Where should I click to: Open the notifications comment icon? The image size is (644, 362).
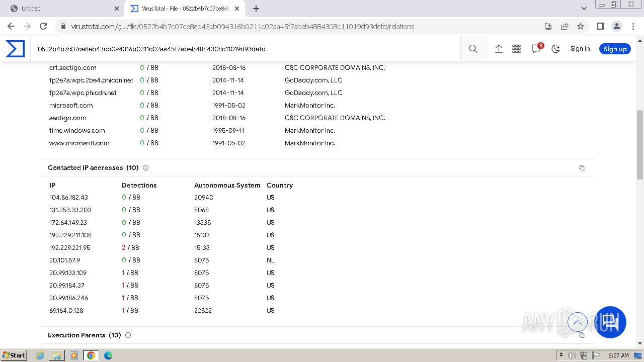(x=536, y=49)
